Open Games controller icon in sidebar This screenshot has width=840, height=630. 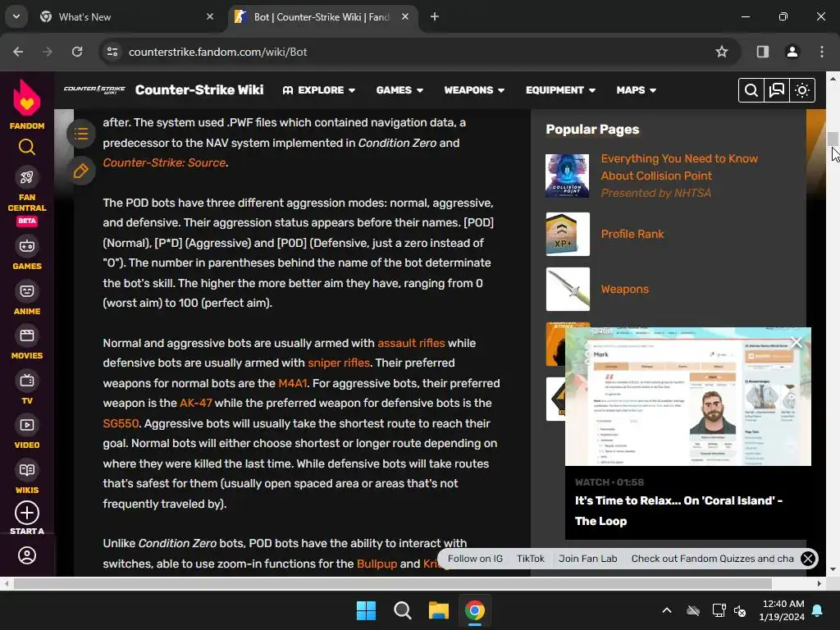point(27,246)
